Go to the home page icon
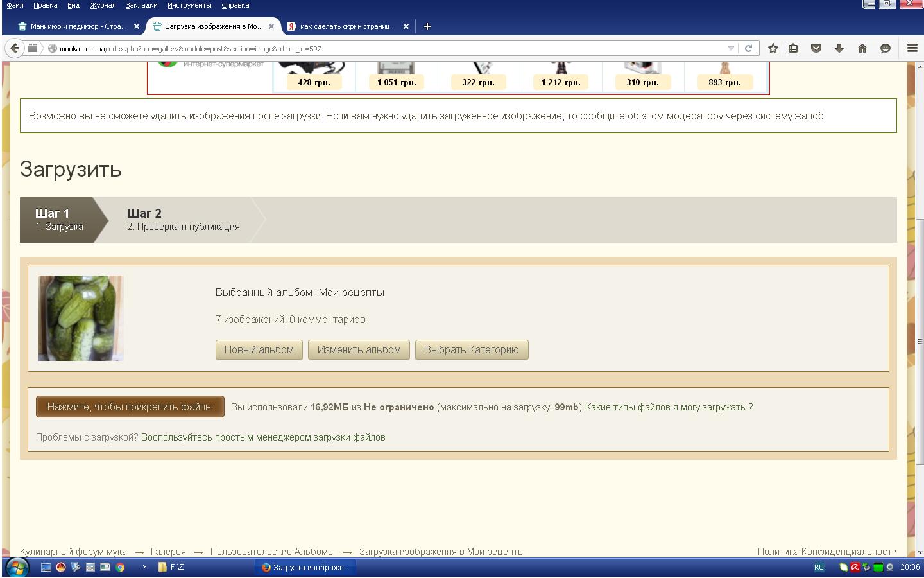This screenshot has height=578, width=924. click(x=862, y=48)
